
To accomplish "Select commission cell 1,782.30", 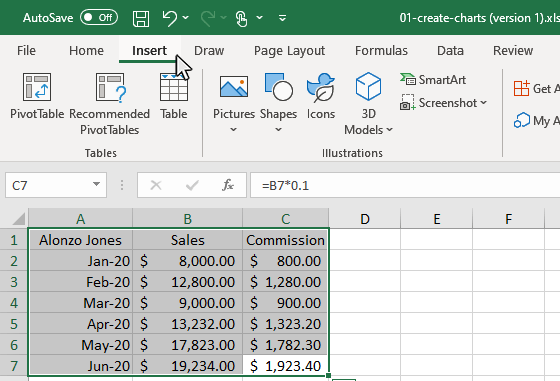I will 285,345.
